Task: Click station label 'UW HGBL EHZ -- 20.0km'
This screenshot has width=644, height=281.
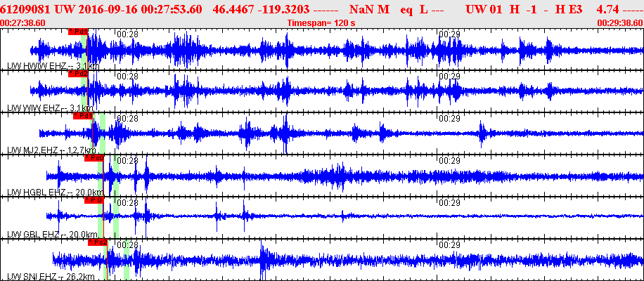Action: pos(56,192)
